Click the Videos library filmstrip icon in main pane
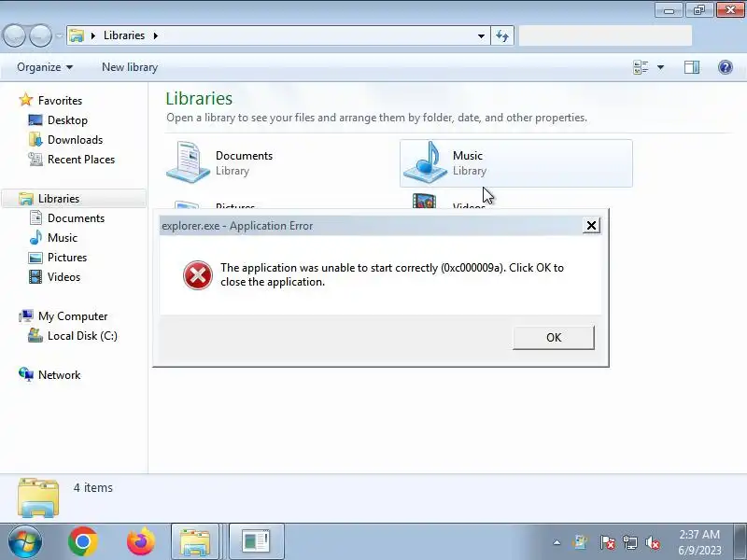This screenshot has width=747, height=560. click(424, 202)
